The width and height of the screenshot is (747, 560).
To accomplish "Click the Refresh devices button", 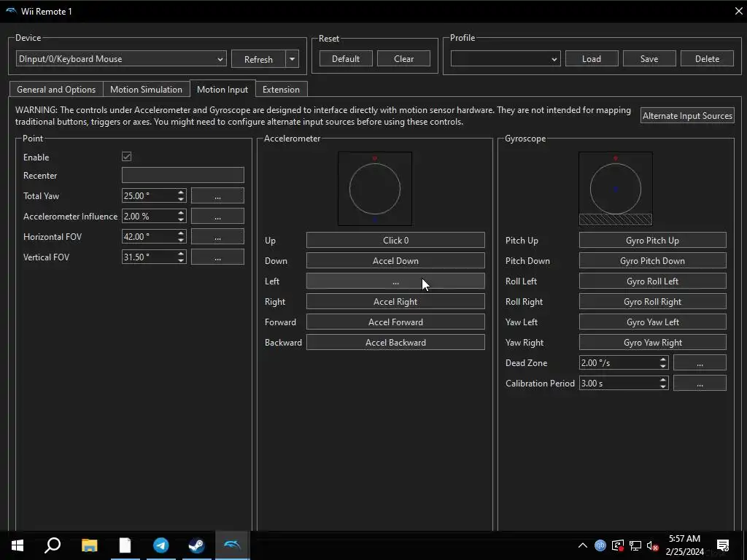I will pyautogui.click(x=258, y=59).
